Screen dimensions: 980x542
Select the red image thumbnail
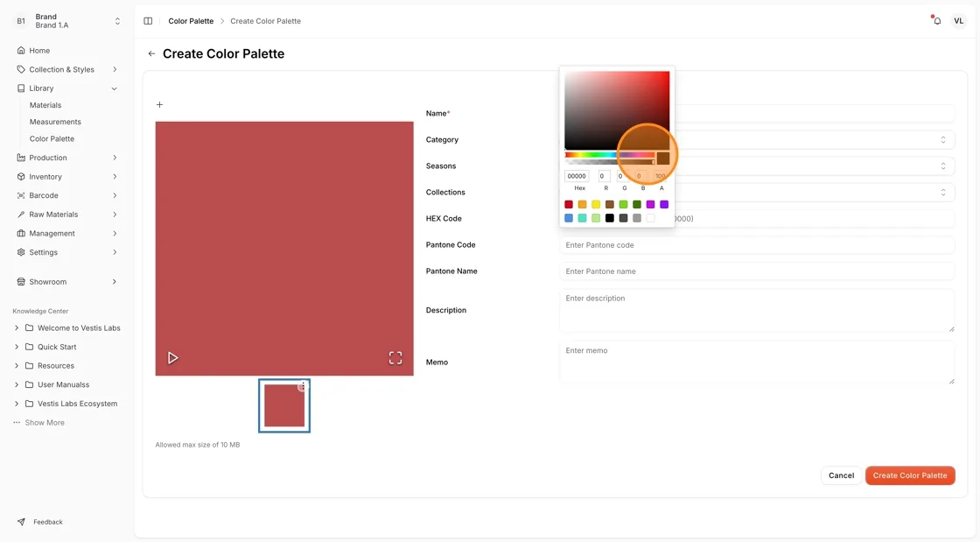point(284,405)
